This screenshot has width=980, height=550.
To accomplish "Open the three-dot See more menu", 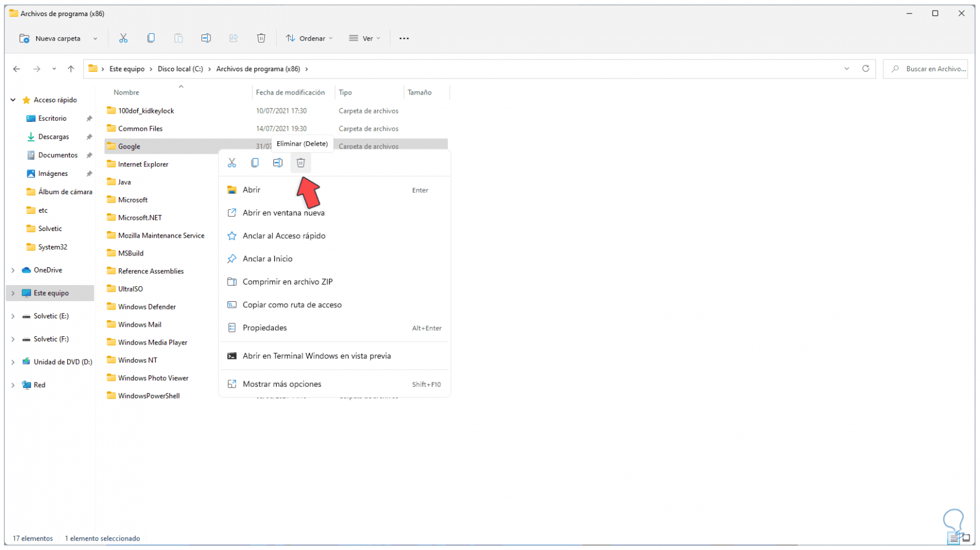I will (x=404, y=38).
